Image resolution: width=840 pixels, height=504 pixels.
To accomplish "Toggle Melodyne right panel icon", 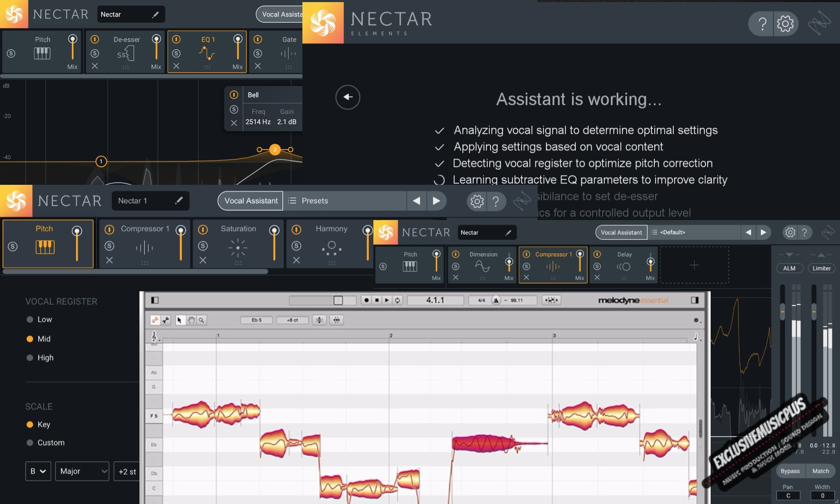I will click(695, 300).
